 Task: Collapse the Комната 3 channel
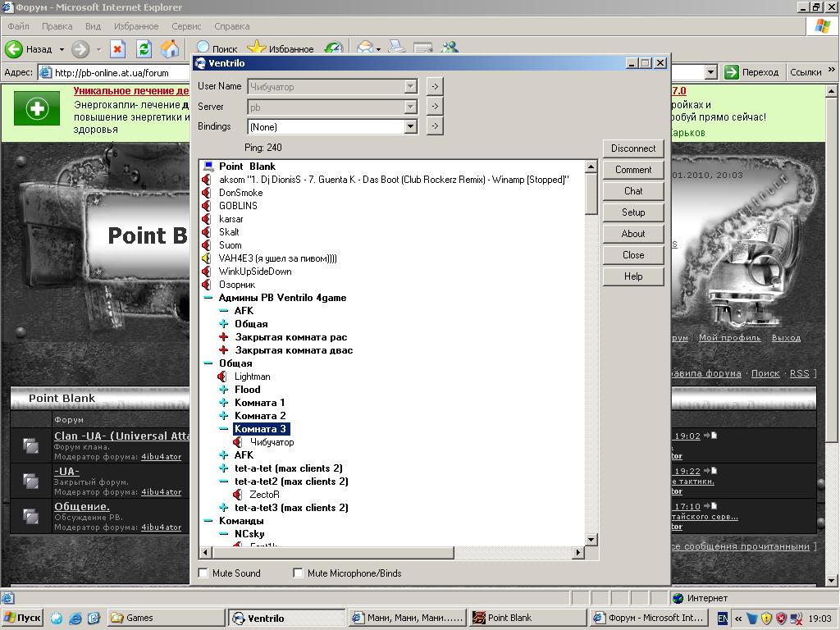click(x=223, y=429)
